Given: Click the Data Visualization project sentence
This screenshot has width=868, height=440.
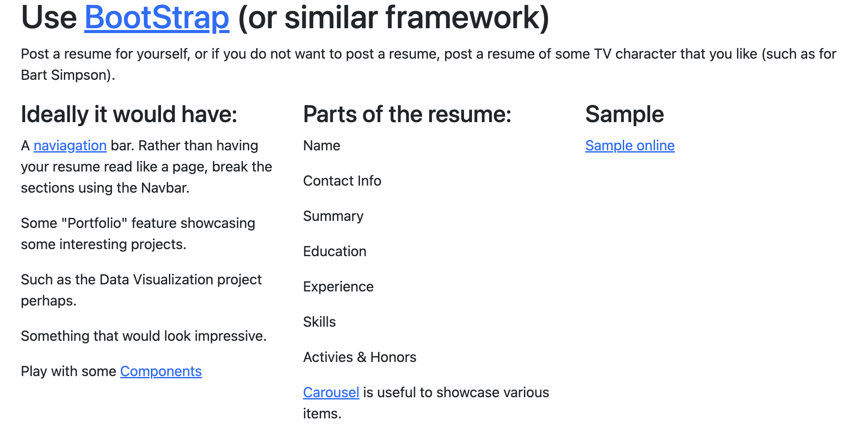Looking at the screenshot, I should click(x=141, y=280).
